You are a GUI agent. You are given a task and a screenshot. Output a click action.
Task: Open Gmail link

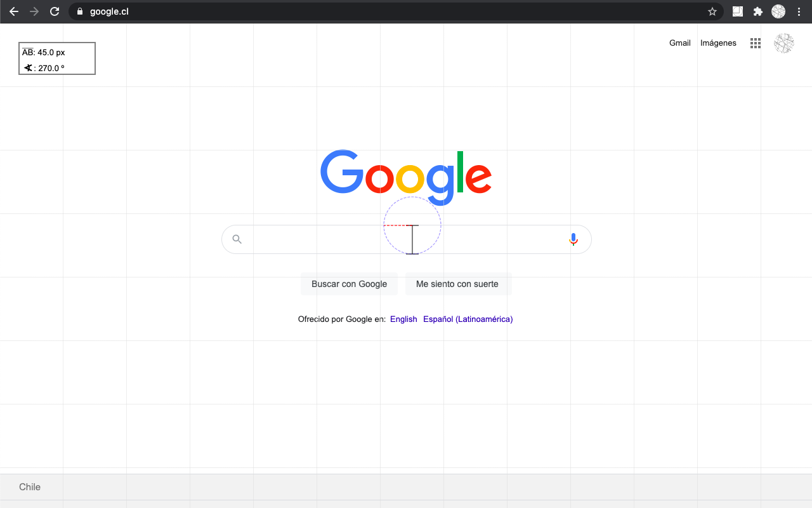[680, 43]
